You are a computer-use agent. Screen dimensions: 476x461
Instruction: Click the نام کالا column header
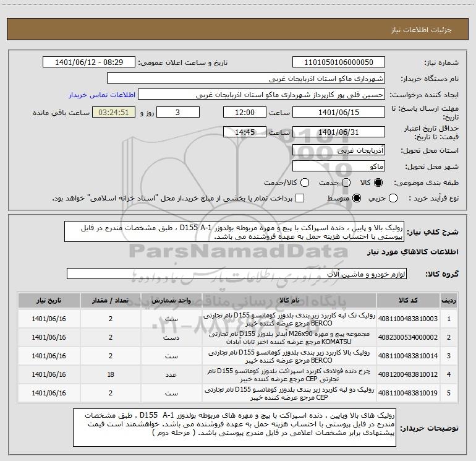pos(289,301)
